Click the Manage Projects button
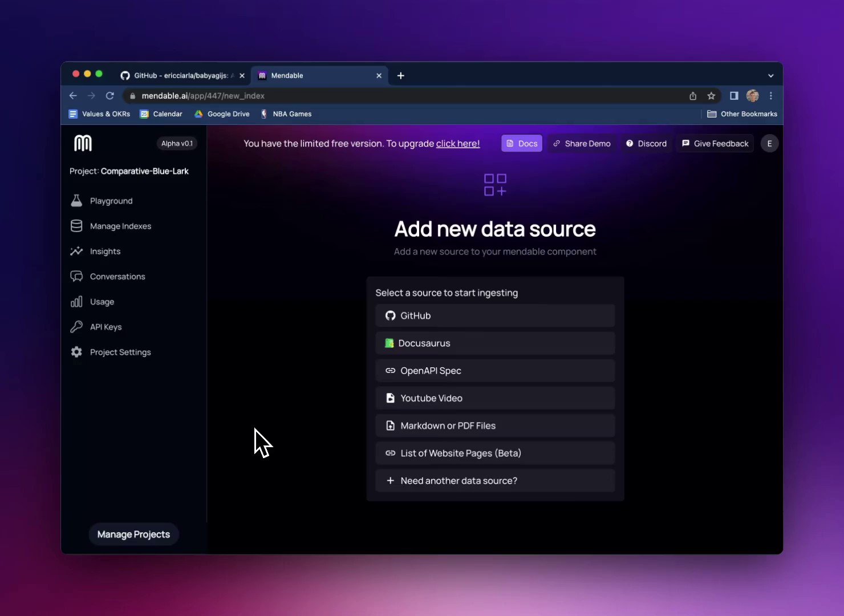This screenshot has width=844, height=616. click(x=133, y=534)
